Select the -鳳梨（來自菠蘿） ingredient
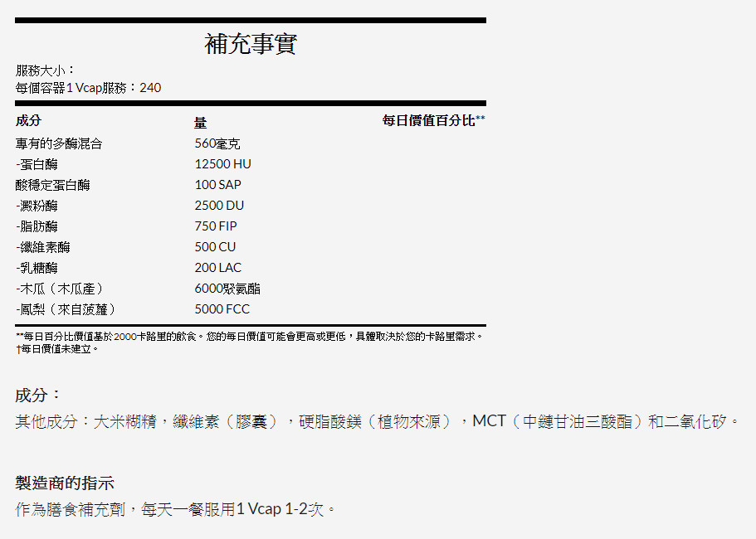 pyautogui.click(x=66, y=309)
